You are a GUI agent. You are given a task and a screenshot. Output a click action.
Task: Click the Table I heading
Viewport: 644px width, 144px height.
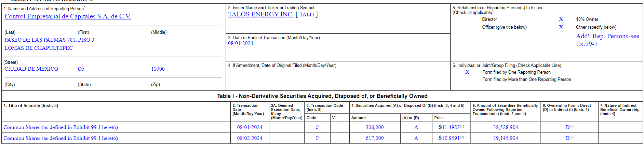coord(322,96)
